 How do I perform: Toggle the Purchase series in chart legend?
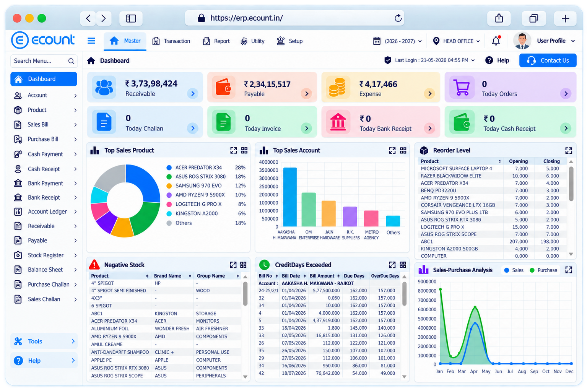[543, 270]
